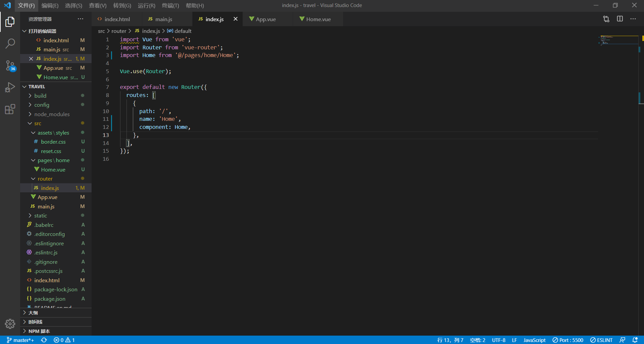The height and width of the screenshot is (344, 644).
Task: Open .eslintrc.js in file tree
Action: coord(56,253)
